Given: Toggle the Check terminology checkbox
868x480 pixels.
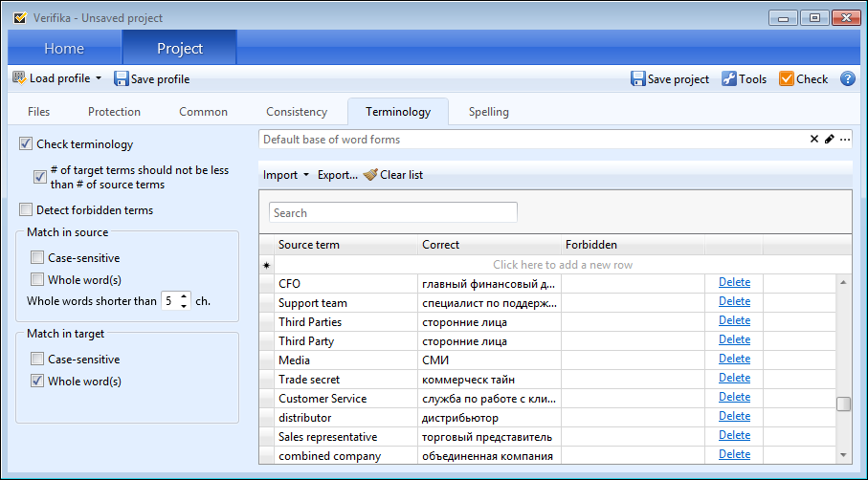Looking at the screenshot, I should 26,143.
